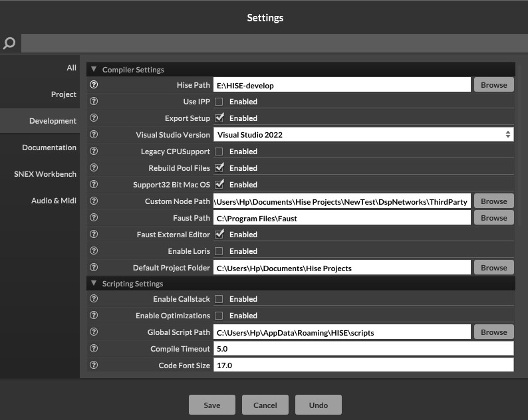Uncheck the Rebuild Pool Files checkbox
Image resolution: width=528 pixels, height=420 pixels.
pos(219,168)
